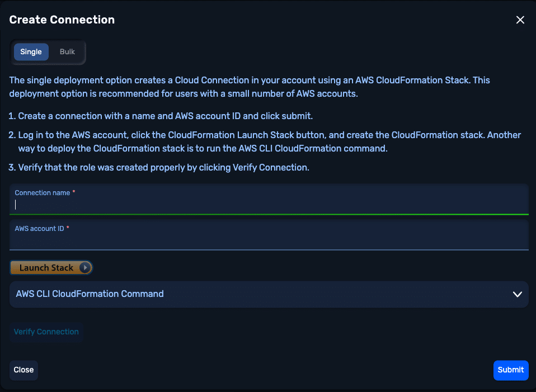Viewport: 536px width, 392px height.
Task: Click the AWS account ID label
Action: pos(39,229)
